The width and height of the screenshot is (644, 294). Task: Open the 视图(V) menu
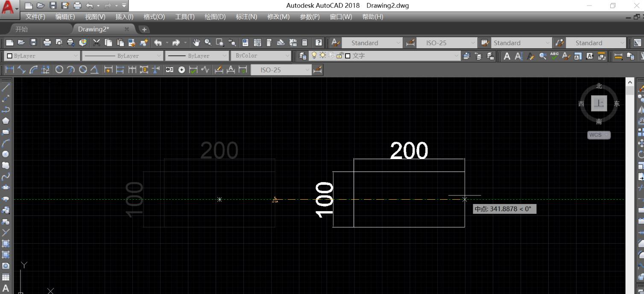coord(95,17)
